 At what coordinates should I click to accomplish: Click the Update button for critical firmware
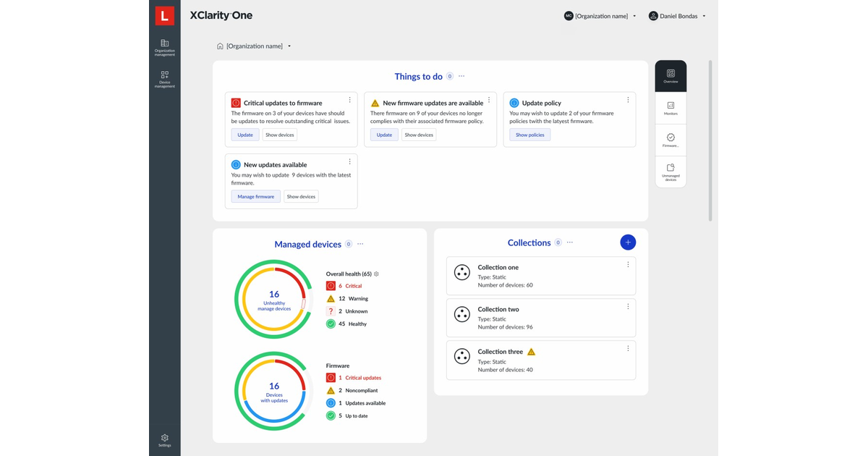[244, 135]
